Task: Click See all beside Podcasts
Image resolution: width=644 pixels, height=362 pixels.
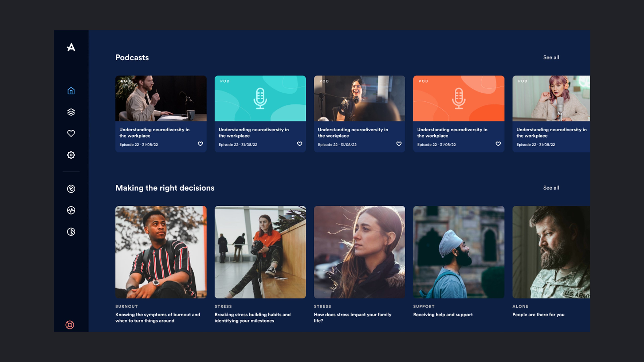Action: tap(551, 57)
